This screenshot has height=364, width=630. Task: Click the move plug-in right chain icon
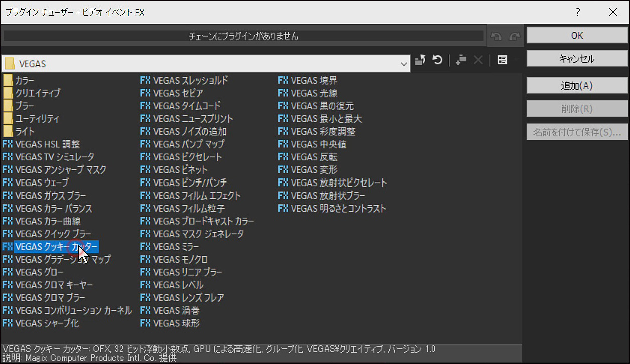pyautogui.click(x=514, y=36)
